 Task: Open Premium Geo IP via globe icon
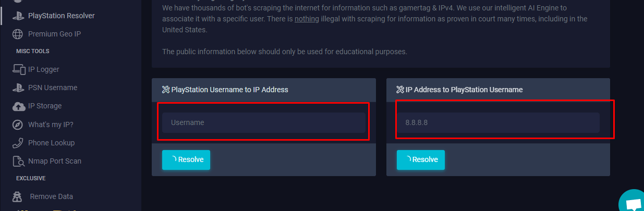point(18,34)
